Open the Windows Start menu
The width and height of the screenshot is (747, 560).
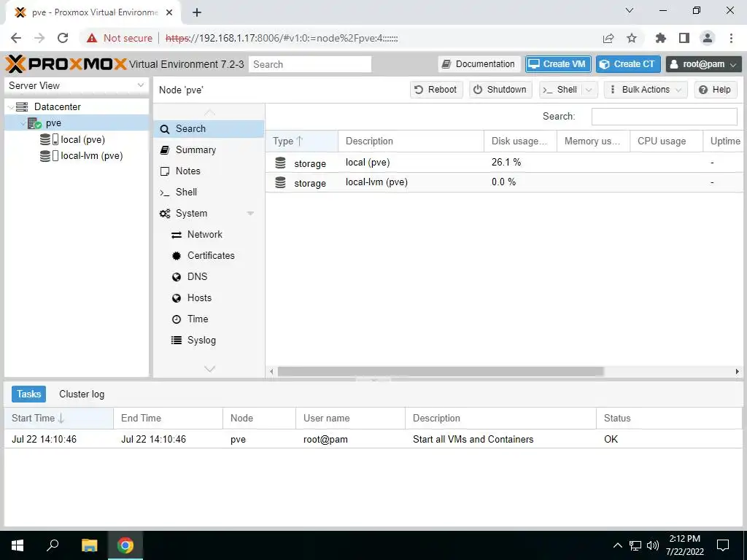(x=18, y=545)
